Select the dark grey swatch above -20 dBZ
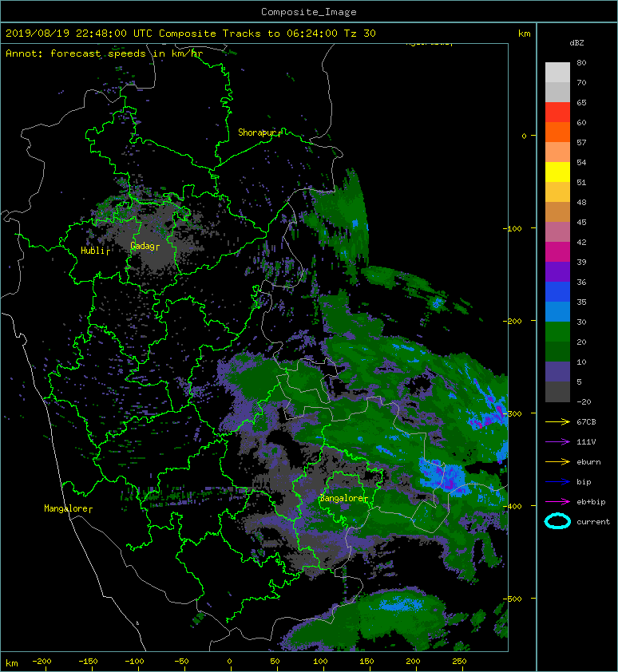Viewport: 618px width, 672px height. (557, 392)
